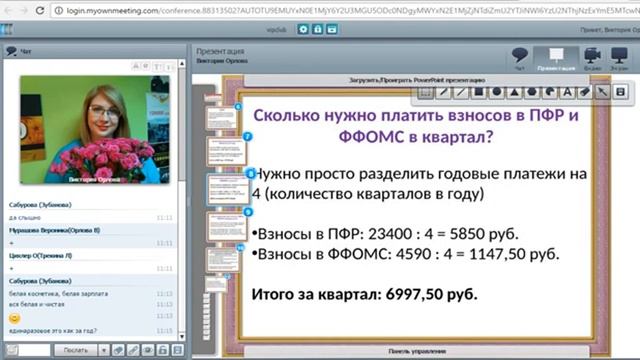Click the save icon in drawing toolbar
This screenshot has height=360, width=640.
620,92
